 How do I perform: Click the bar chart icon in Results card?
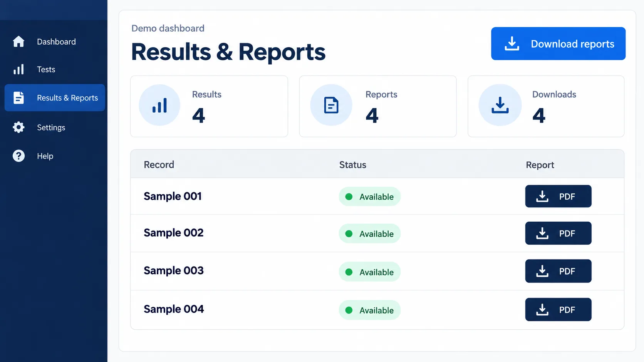pos(159,105)
